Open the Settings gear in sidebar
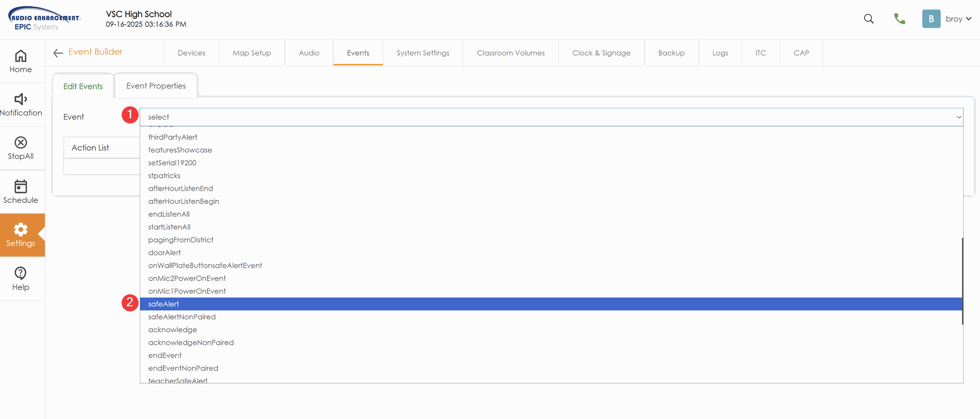Screen dimensions: 980x419 pyautogui.click(x=20, y=230)
